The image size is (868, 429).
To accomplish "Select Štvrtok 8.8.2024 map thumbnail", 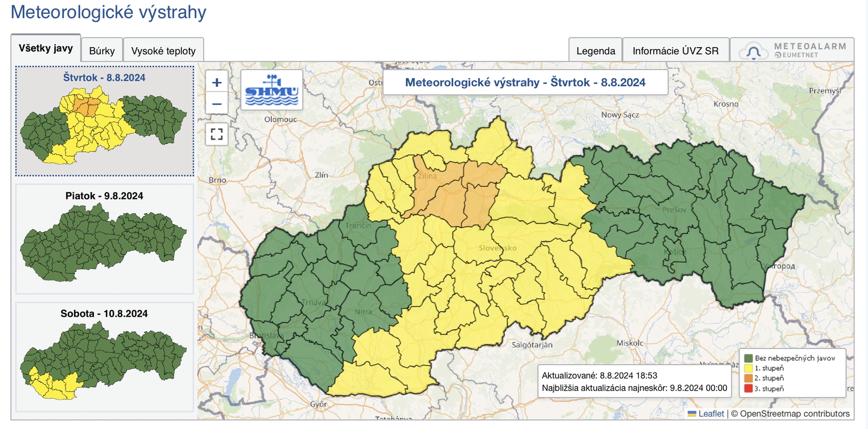I will pyautogui.click(x=105, y=121).
